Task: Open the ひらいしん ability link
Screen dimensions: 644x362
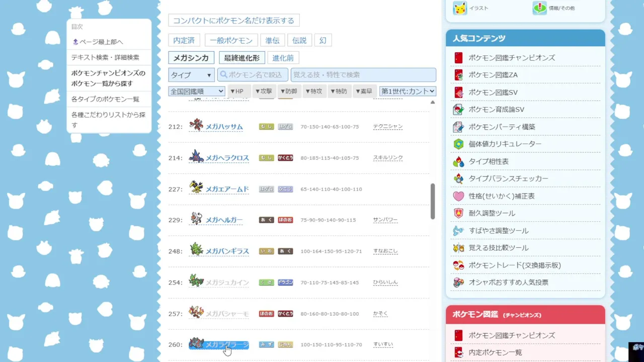Action: coord(385,283)
